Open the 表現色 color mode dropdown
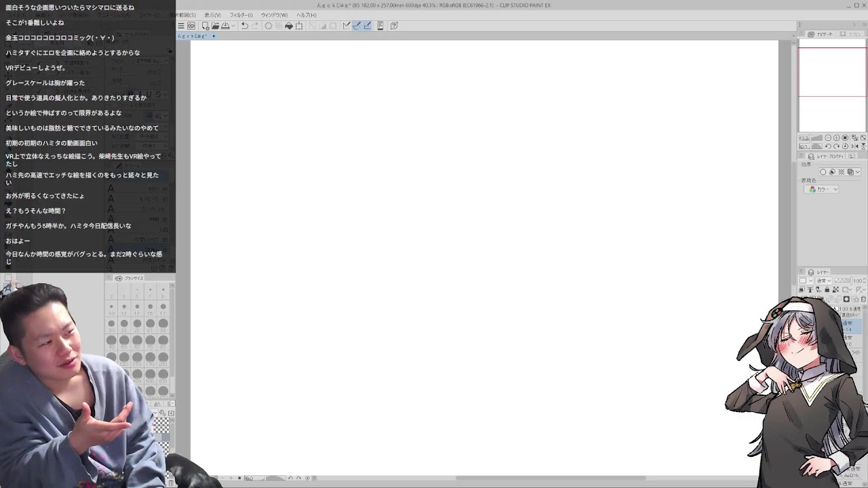 pos(823,189)
